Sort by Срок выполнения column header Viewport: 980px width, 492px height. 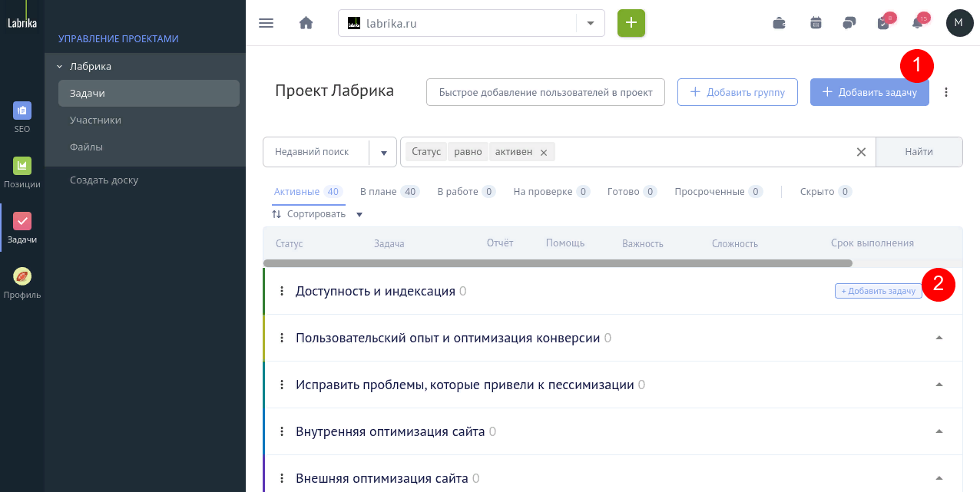(x=872, y=243)
